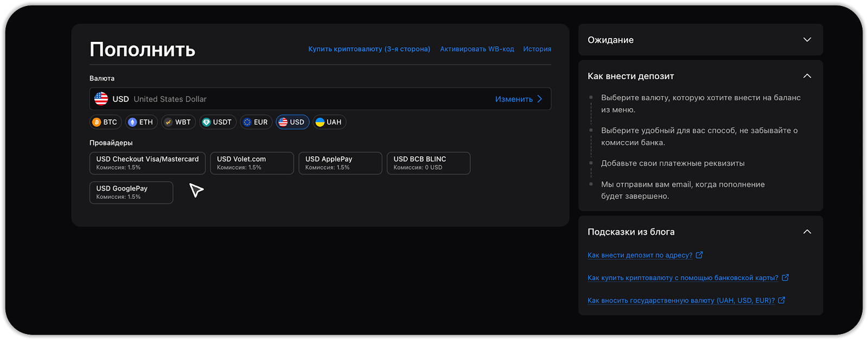Expand the Ожидание panel
868x340 pixels.
(x=807, y=40)
